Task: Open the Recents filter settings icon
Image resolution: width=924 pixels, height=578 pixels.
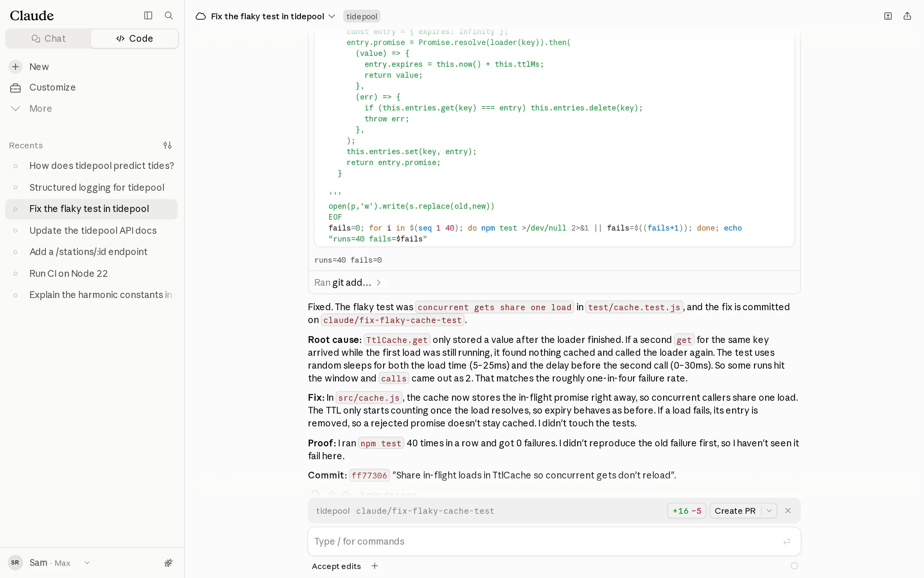Action: (167, 145)
